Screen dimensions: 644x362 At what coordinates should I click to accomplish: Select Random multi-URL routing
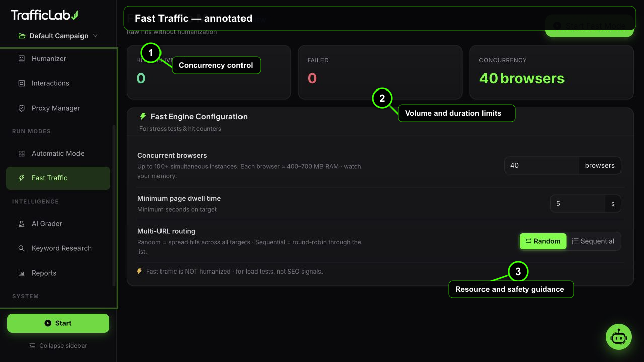click(x=543, y=241)
